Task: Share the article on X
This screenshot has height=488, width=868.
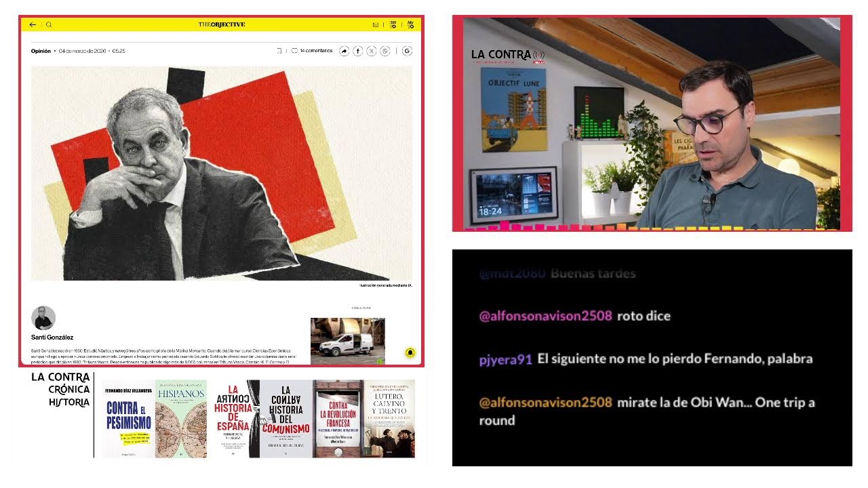Action: (x=372, y=51)
